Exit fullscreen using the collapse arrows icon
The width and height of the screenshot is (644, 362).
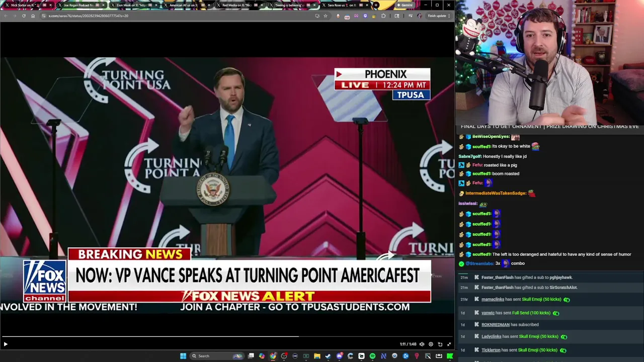(449, 344)
